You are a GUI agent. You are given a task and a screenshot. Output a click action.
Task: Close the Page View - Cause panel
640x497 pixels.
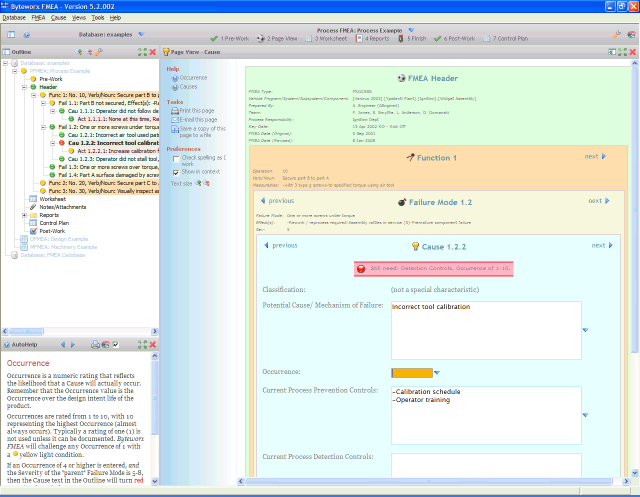point(633,52)
